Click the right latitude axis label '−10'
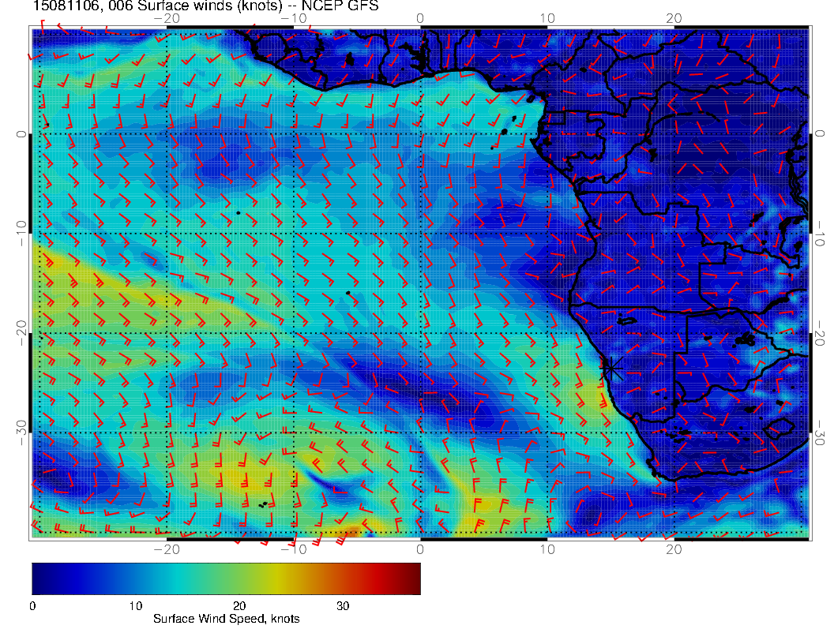834x644 pixels. tap(820, 234)
